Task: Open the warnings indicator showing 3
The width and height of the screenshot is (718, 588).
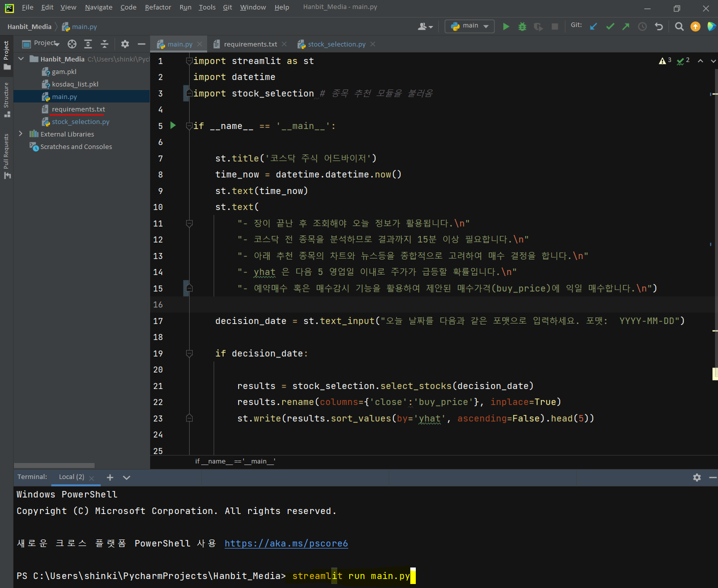Action: pyautogui.click(x=665, y=60)
